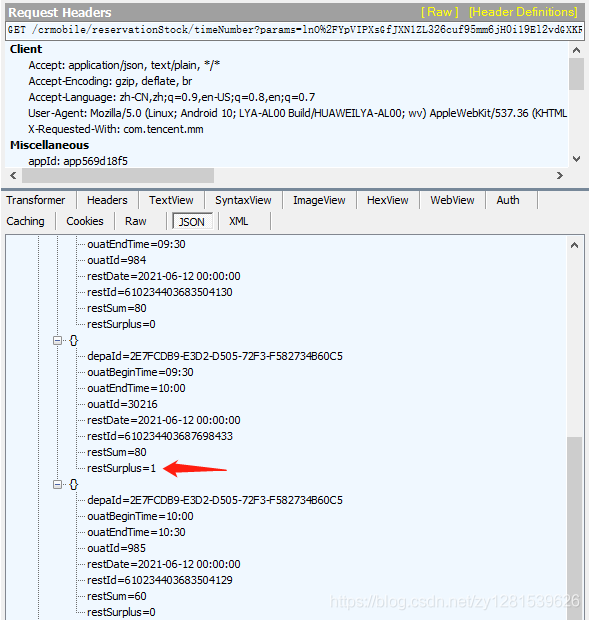Select the restSurplus=1 node

pyautogui.click(x=121, y=468)
